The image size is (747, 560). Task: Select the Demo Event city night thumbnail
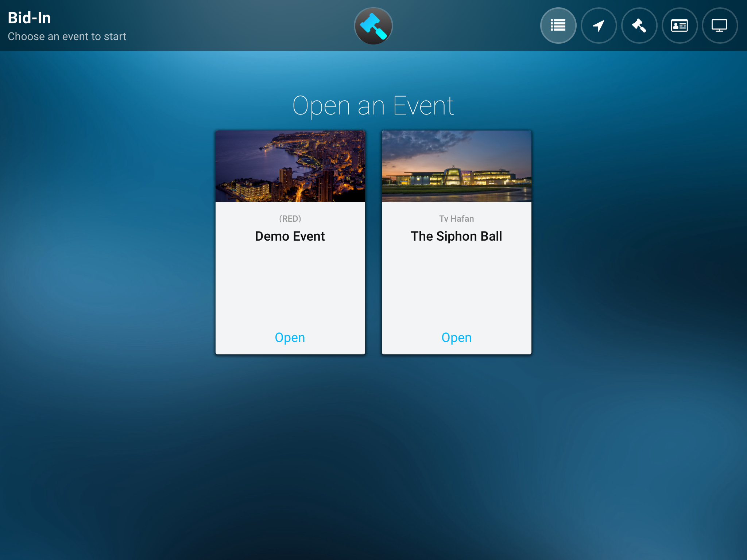pyautogui.click(x=290, y=166)
